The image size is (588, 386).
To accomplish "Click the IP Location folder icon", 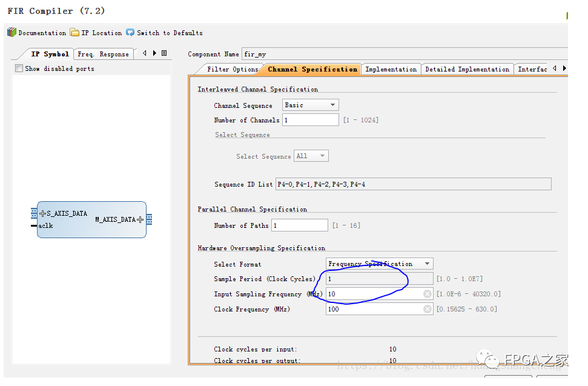I will pyautogui.click(x=74, y=33).
